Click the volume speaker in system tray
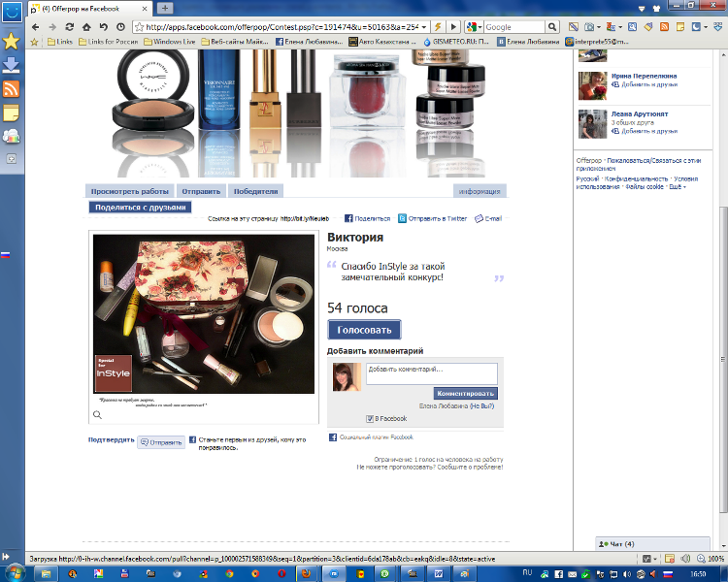 point(627,574)
